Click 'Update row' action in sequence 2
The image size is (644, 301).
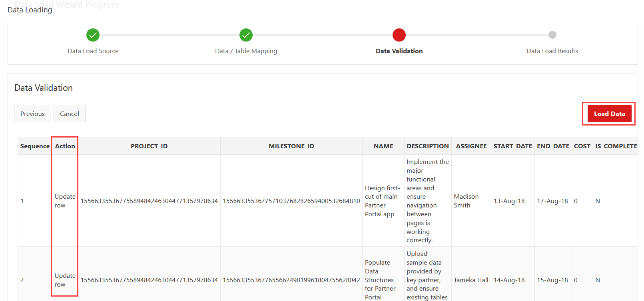click(x=65, y=280)
